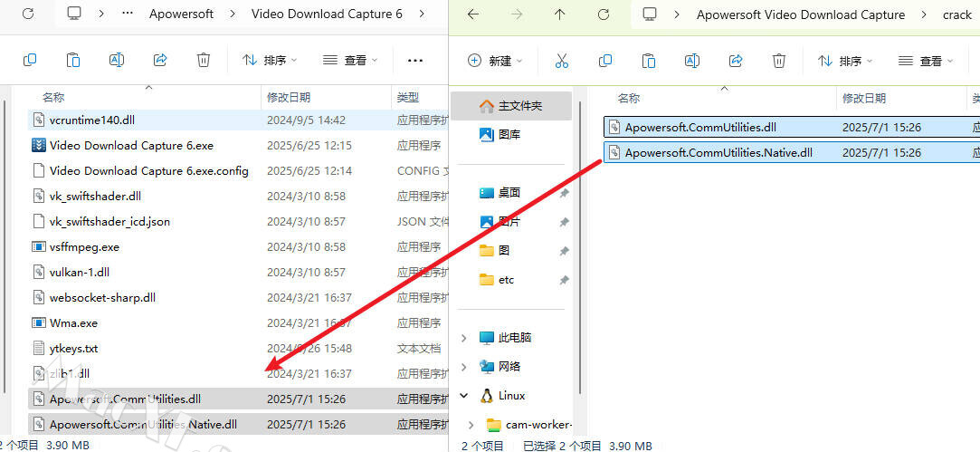Image resolution: width=980 pixels, height=452 pixels.
Task: Click 名称 column header in right window
Action: pyautogui.click(x=629, y=99)
